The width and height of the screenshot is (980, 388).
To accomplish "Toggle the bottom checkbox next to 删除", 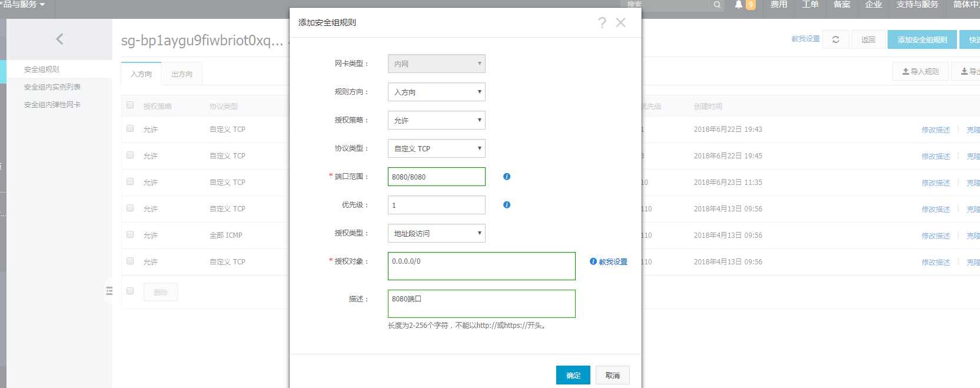I will coord(130,291).
